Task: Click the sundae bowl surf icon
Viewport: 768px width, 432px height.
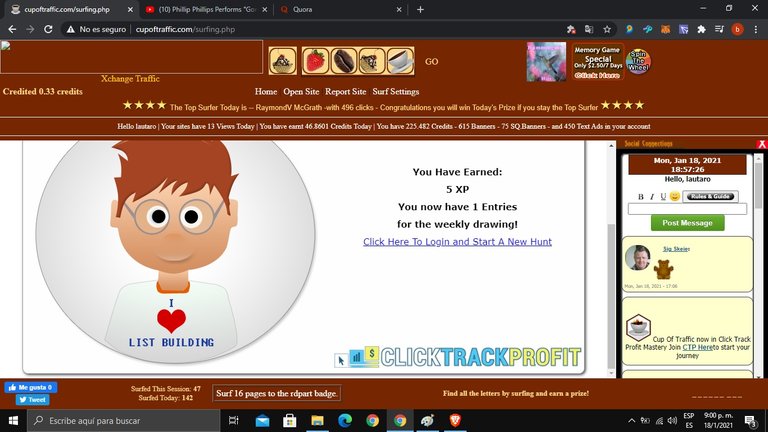Action: pos(283,61)
